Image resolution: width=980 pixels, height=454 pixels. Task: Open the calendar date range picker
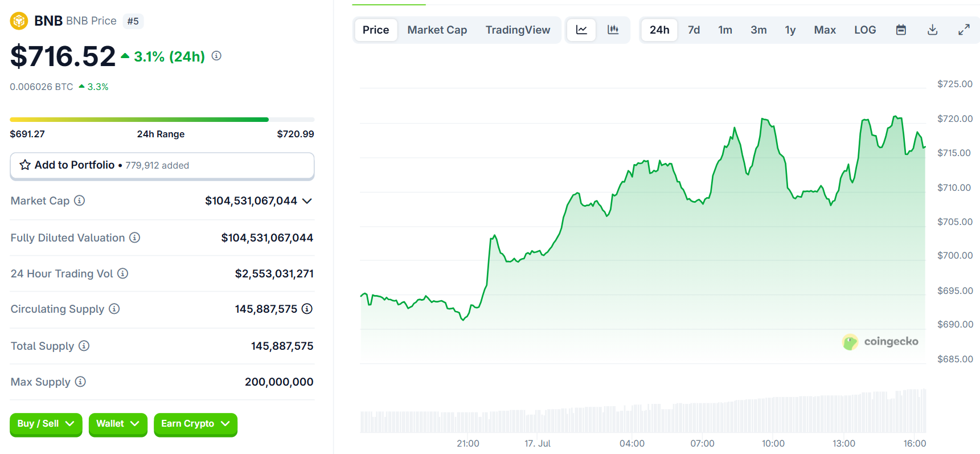click(x=901, y=30)
